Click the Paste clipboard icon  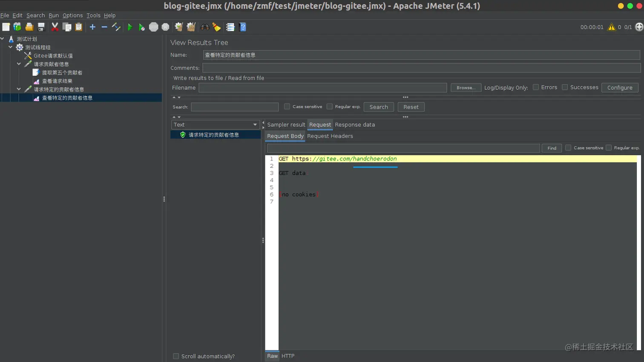tap(79, 27)
